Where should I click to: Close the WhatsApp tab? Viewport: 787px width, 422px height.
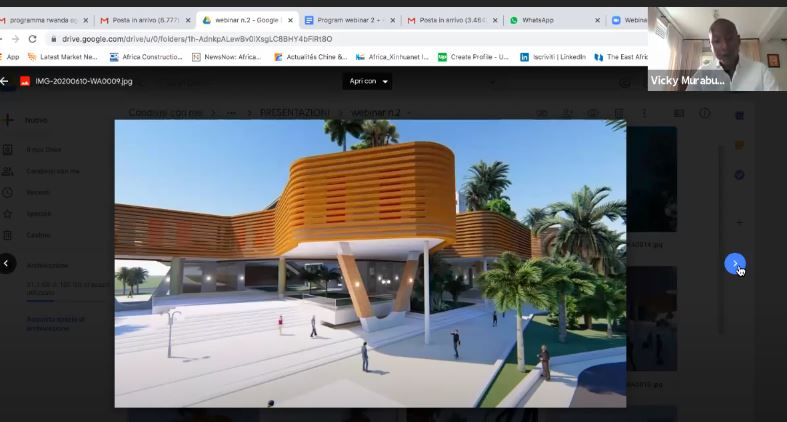[x=597, y=21]
